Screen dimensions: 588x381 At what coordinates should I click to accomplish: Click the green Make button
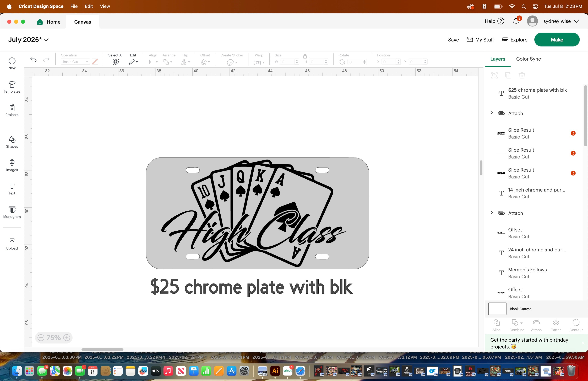coord(557,40)
